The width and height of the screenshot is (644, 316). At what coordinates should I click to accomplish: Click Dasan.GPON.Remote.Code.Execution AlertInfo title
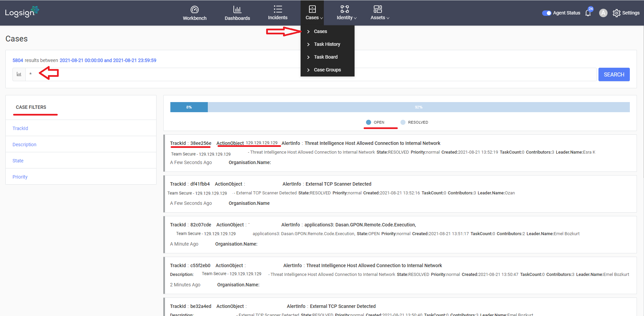(x=360, y=225)
